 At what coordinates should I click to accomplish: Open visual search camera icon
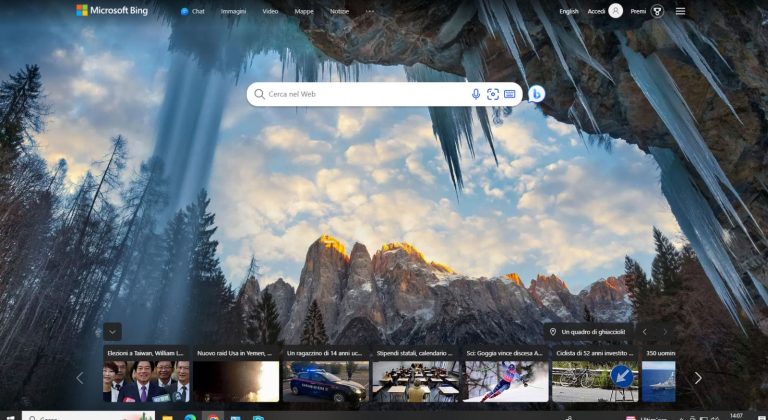(x=493, y=94)
